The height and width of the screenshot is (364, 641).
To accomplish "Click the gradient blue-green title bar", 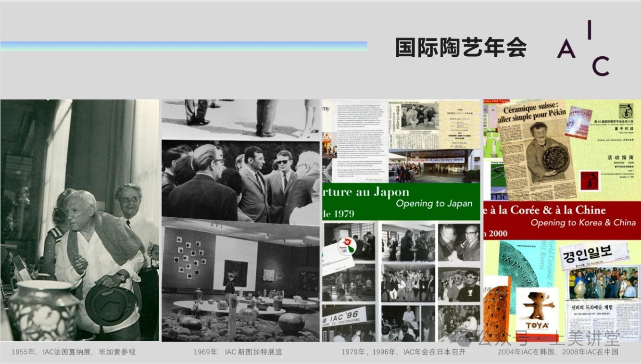I will coord(184,46).
